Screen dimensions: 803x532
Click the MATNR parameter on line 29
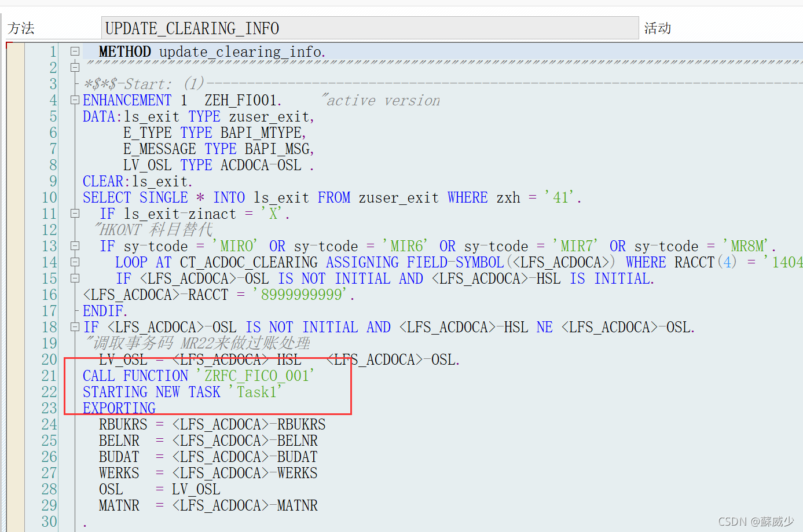point(119,505)
